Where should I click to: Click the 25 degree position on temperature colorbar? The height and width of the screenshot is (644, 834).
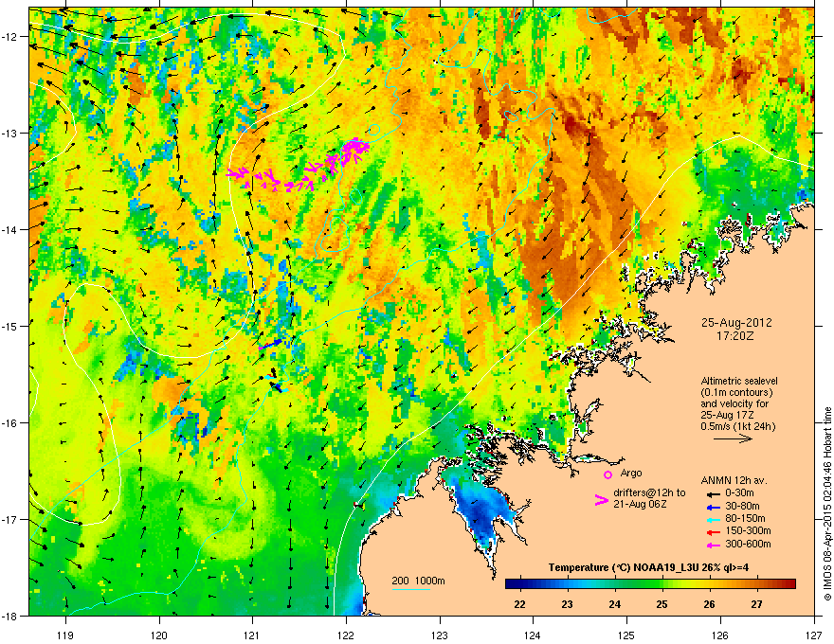(x=662, y=584)
